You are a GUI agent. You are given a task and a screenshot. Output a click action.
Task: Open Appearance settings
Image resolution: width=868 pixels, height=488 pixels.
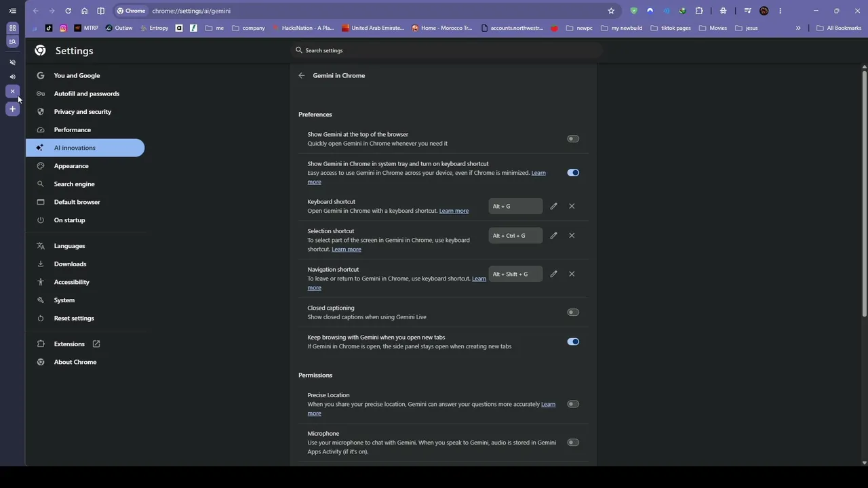point(85,166)
